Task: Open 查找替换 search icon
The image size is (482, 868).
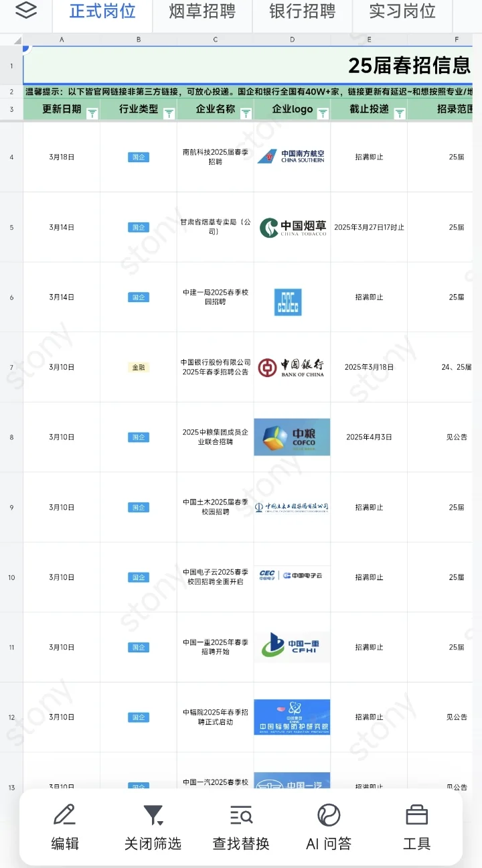Action: pos(241,815)
